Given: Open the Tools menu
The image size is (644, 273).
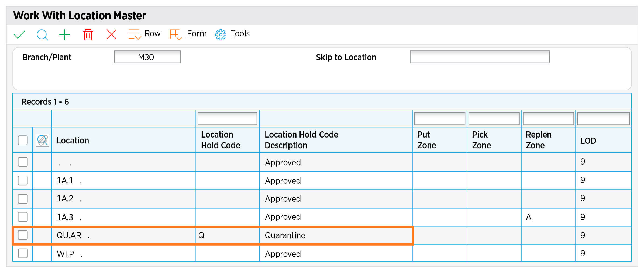Looking at the screenshot, I should coord(240,34).
